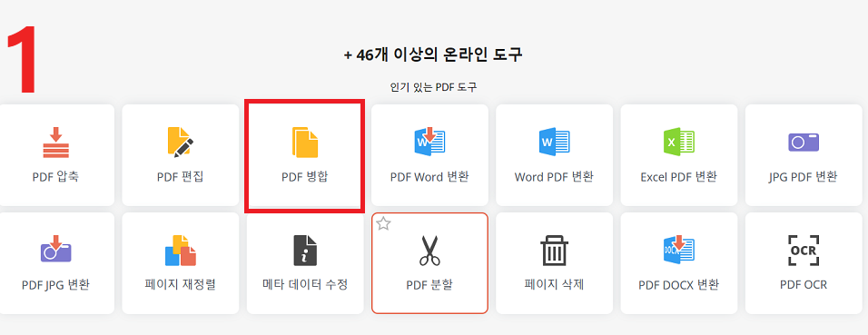The image size is (868, 335).
Task: Open the PDF OCR scan icon
Action: 804,251
